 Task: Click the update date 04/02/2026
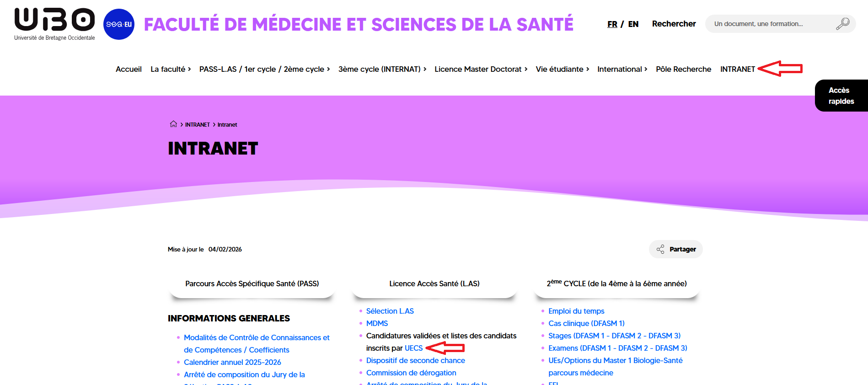coord(225,249)
